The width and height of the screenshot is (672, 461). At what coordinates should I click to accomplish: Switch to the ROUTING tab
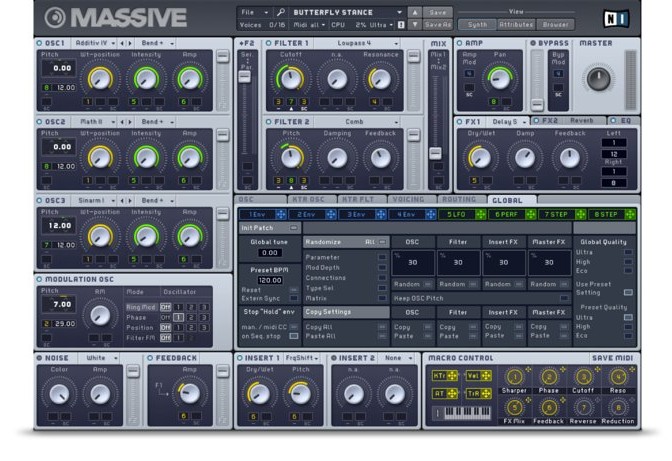462,200
